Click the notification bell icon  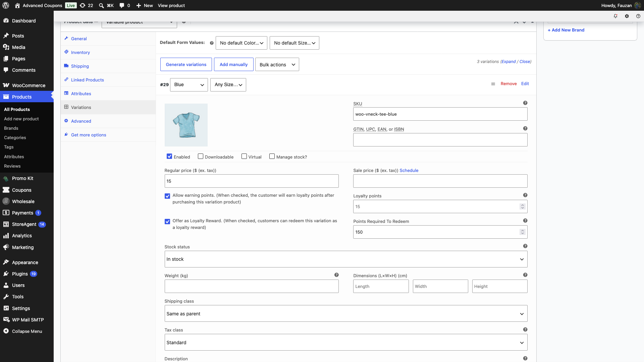coord(615,16)
